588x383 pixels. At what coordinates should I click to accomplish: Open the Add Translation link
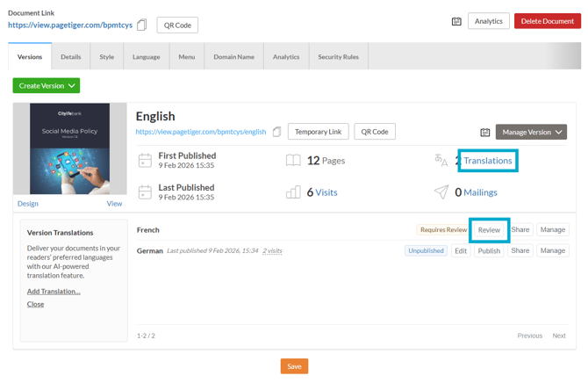click(x=54, y=291)
